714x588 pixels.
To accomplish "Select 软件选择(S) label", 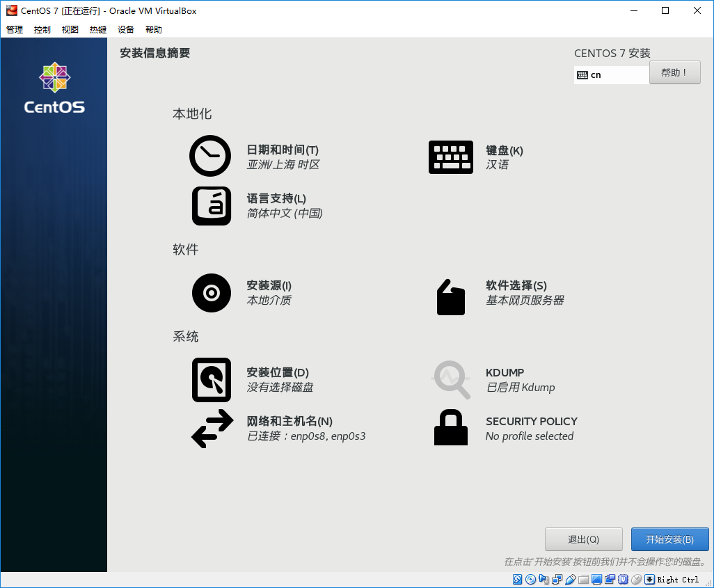I will [x=516, y=285].
